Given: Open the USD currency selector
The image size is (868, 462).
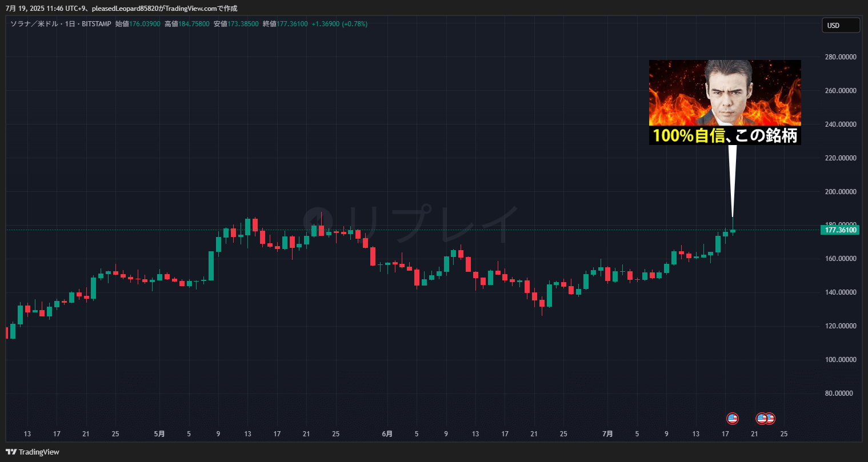Looking at the screenshot, I should pyautogui.click(x=840, y=25).
